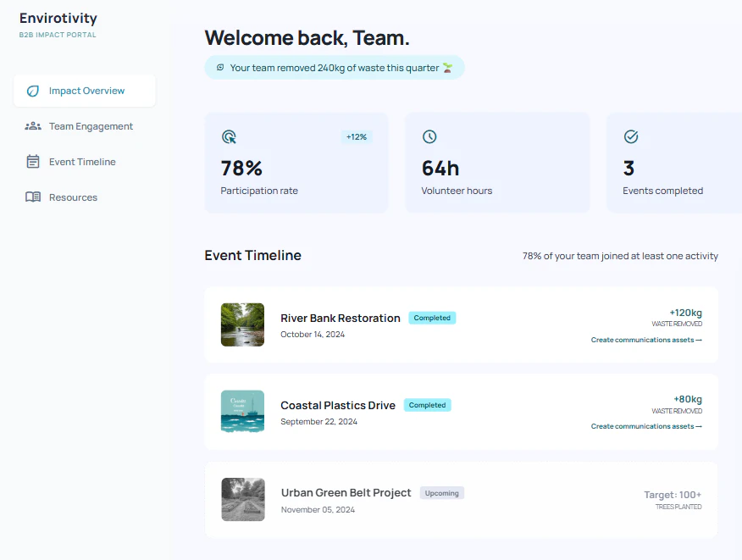Click the leaf icon beside Impact Overview
The image size is (742, 560).
[33, 91]
